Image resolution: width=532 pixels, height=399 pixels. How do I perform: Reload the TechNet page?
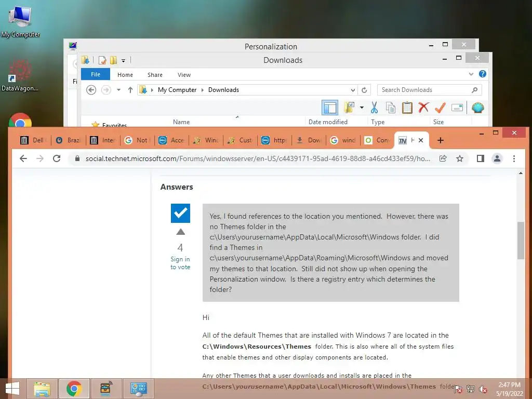pyautogui.click(x=57, y=158)
